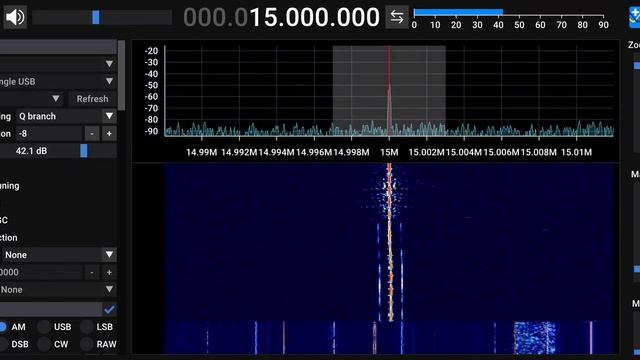Image resolution: width=640 pixels, height=360 pixels.
Task: Click the 14.998M label on frequency axis
Action: pyautogui.click(x=351, y=152)
